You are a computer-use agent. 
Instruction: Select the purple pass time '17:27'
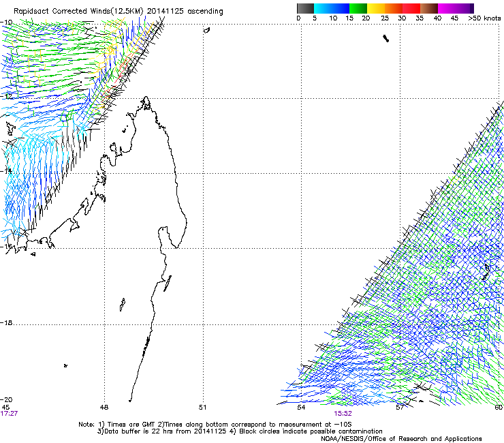pos(9,414)
